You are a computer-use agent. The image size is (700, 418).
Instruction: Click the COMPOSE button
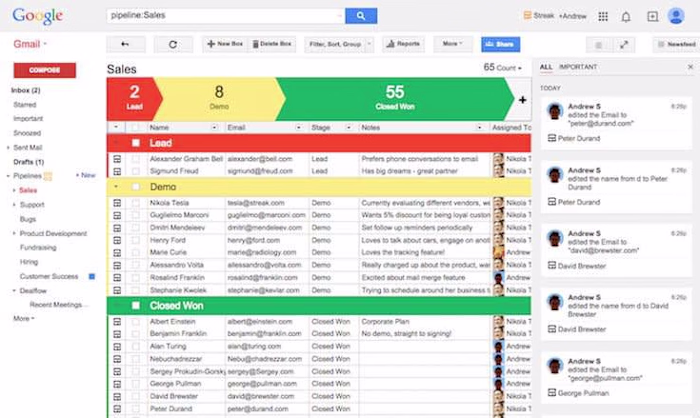45,70
